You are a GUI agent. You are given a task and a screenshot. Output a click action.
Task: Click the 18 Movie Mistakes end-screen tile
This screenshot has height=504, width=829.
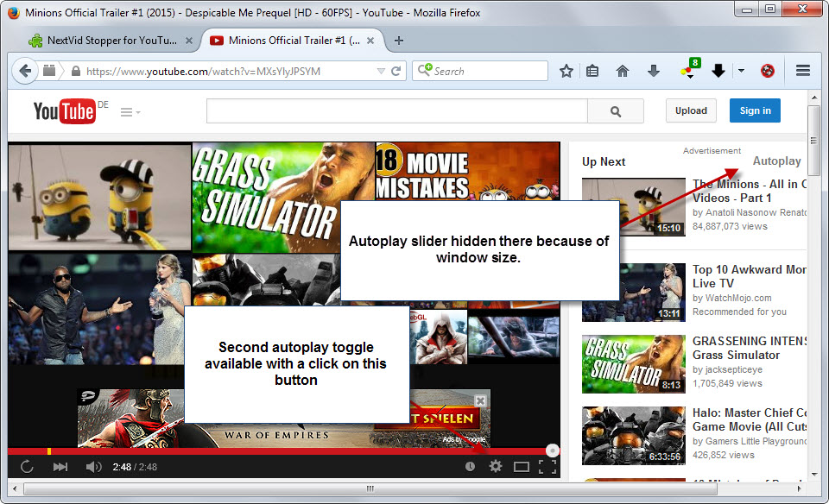(x=468, y=171)
